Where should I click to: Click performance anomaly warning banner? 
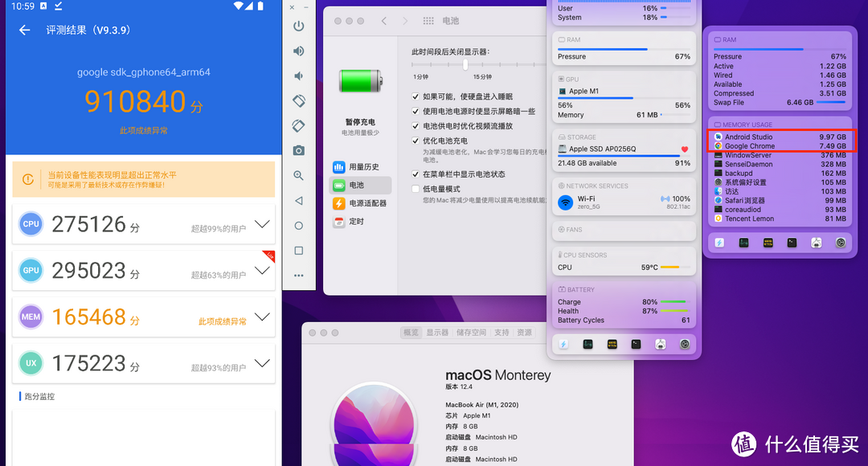tap(143, 179)
